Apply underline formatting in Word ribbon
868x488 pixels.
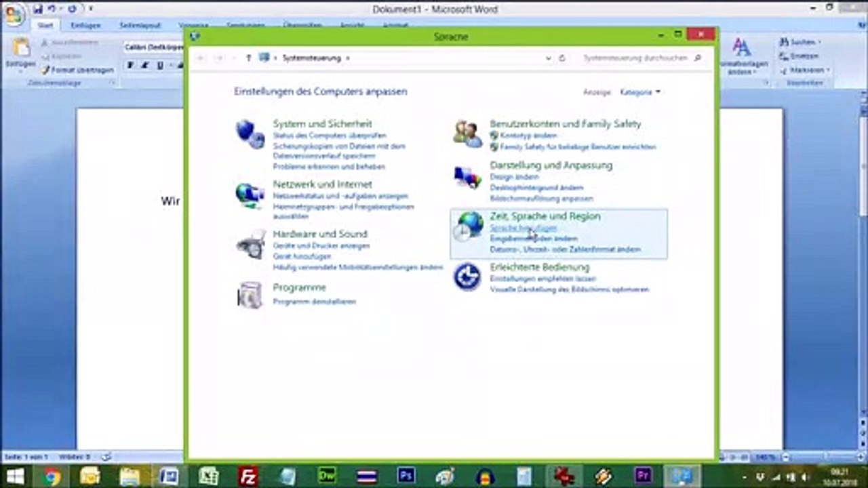pyautogui.click(x=159, y=66)
